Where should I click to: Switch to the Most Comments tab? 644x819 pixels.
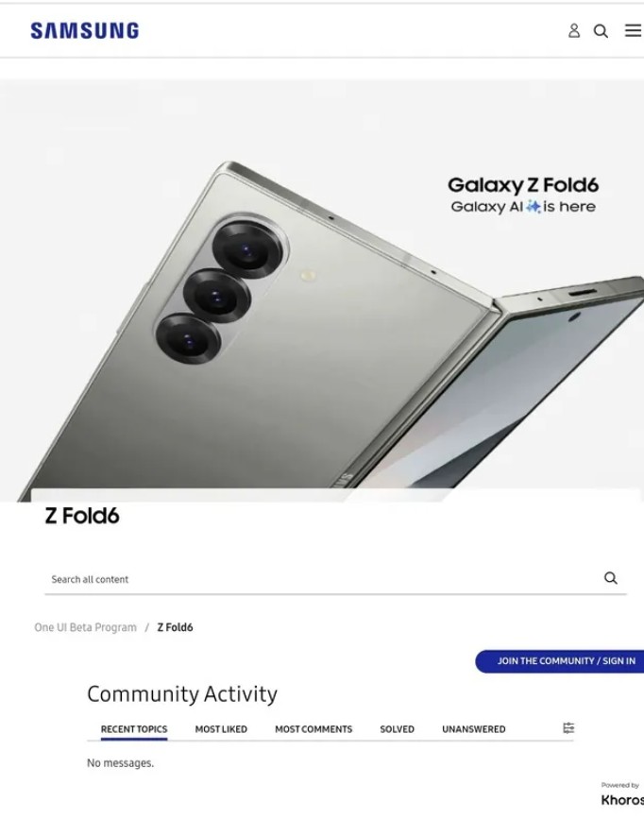point(314,729)
